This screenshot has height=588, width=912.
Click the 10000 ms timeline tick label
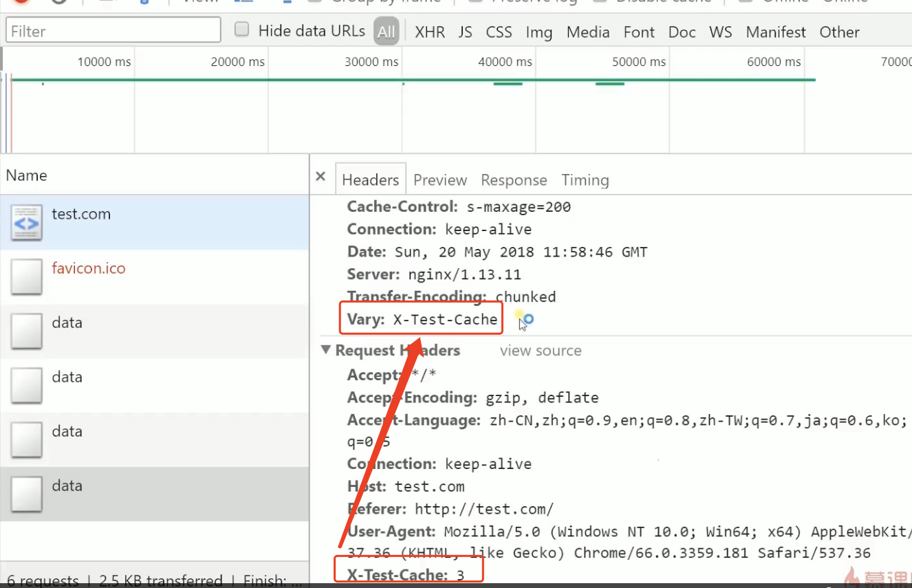104,62
